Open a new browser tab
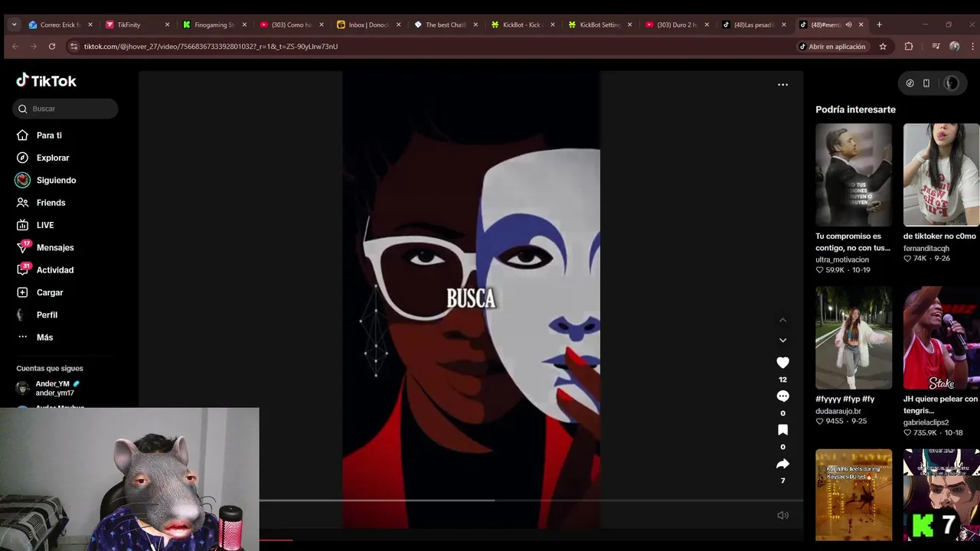This screenshot has width=980, height=551. 879,24
